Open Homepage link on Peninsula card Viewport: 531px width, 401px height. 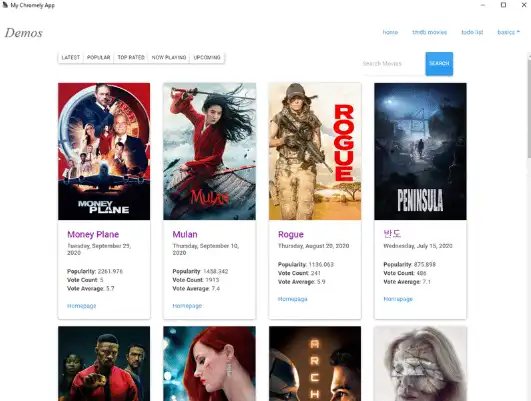click(398, 299)
